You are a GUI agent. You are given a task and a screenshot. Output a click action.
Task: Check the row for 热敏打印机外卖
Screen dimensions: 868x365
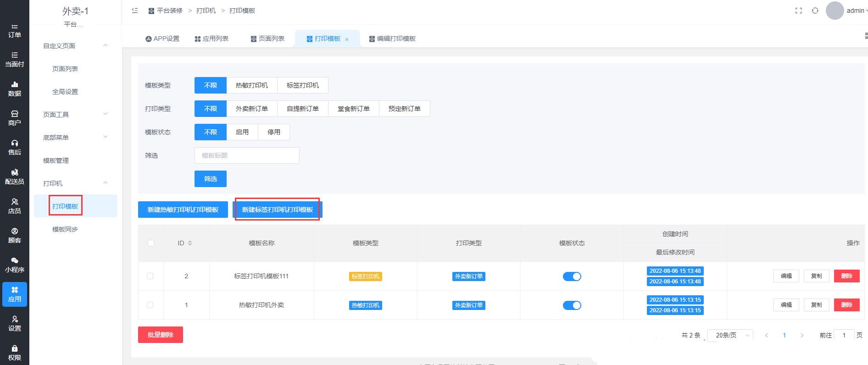pos(150,305)
